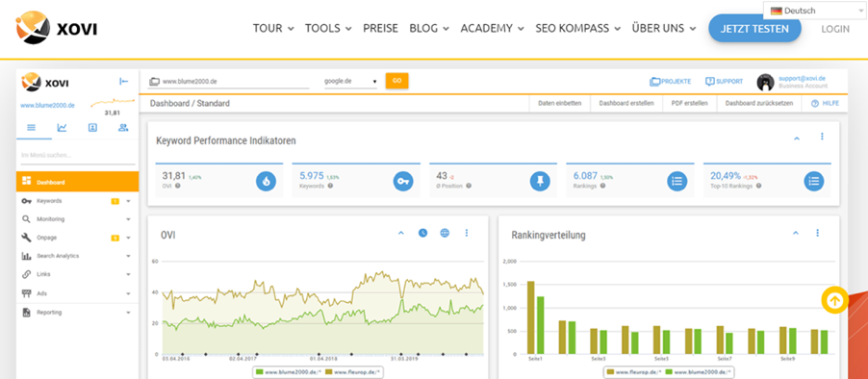This screenshot has height=379, width=868.
Task: Open the TOUR navigation menu
Action: 273,28
